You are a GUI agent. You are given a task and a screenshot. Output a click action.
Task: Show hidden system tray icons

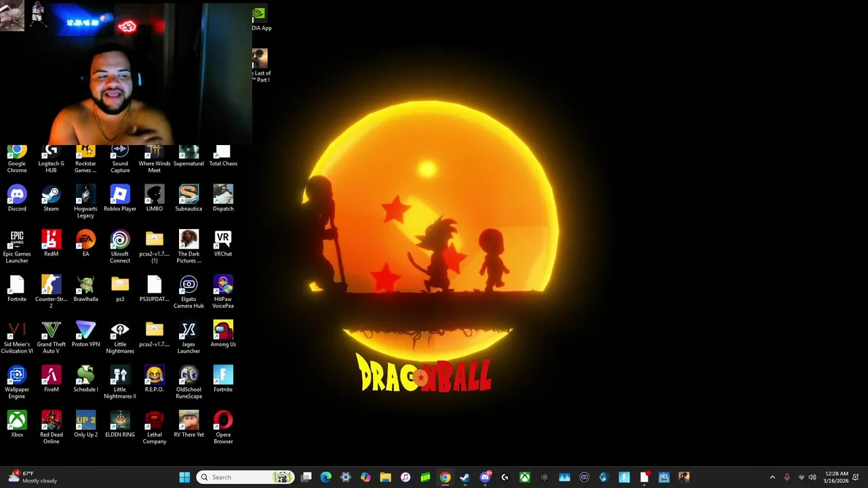[772, 477]
